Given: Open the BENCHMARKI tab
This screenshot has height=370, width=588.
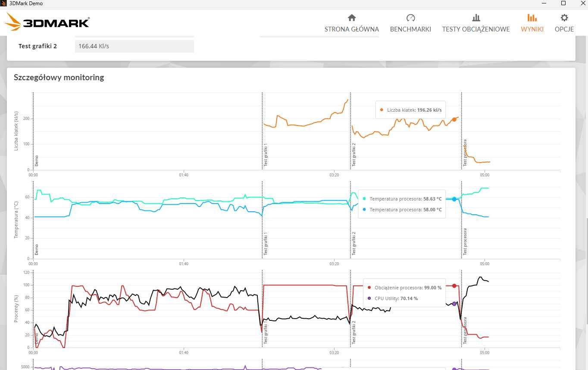Looking at the screenshot, I should 410,23.
